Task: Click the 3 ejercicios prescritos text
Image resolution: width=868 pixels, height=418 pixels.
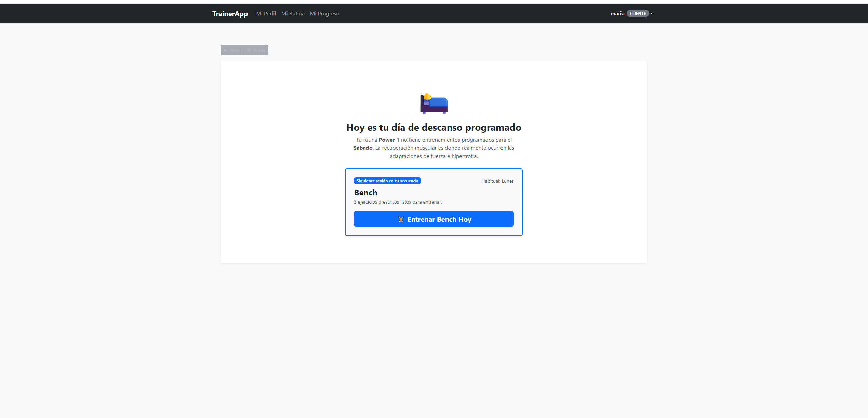Action: pos(398,202)
